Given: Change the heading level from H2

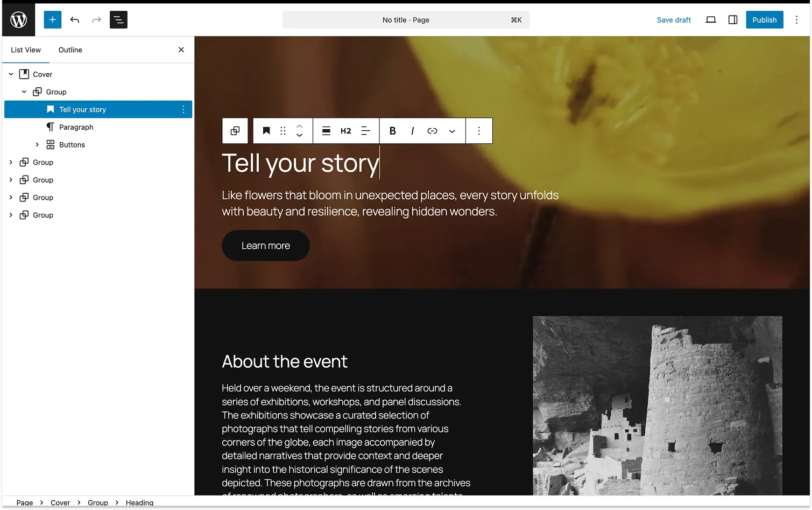Looking at the screenshot, I should pyautogui.click(x=345, y=130).
